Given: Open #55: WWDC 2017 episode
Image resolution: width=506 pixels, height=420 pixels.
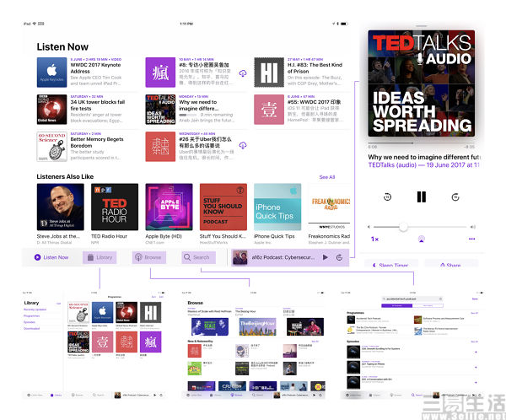Looking at the screenshot, I should pyautogui.click(x=314, y=110).
